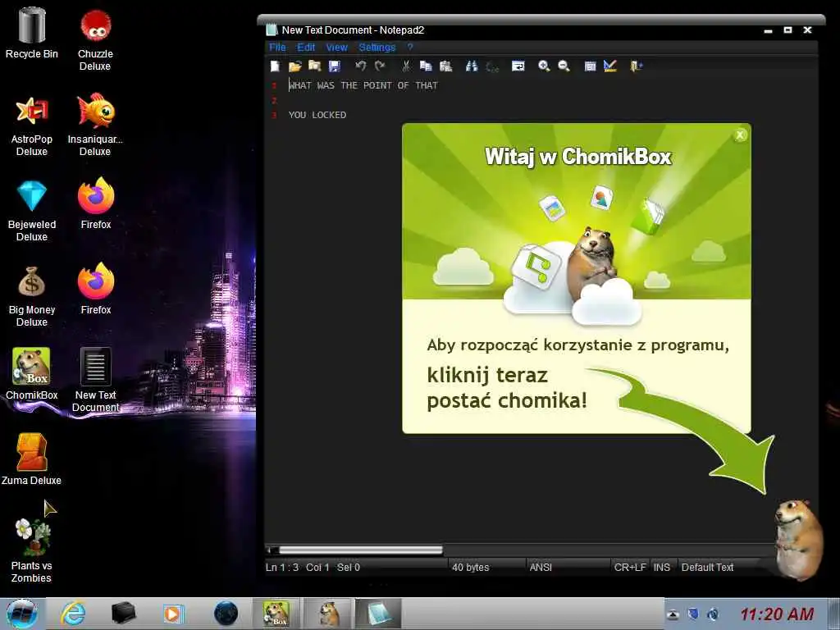
Task: Show hidden system tray icons
Action: pos(673,614)
